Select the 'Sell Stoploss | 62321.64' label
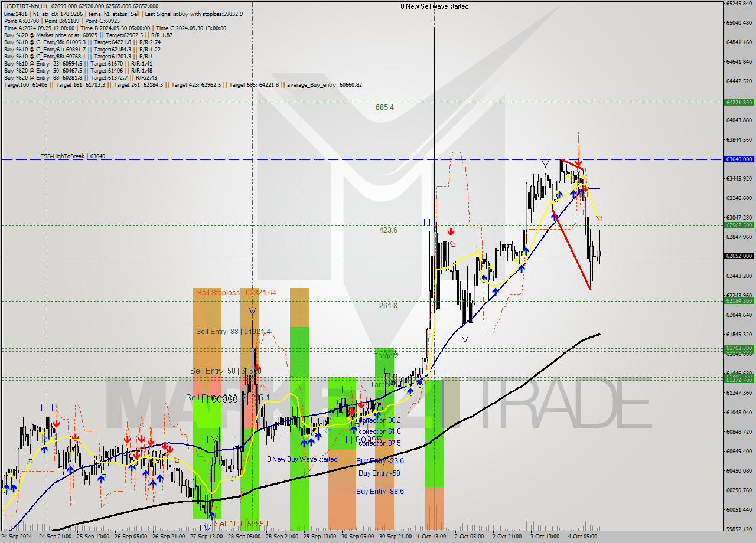Image resolution: width=756 pixels, height=543 pixels. coord(237,292)
